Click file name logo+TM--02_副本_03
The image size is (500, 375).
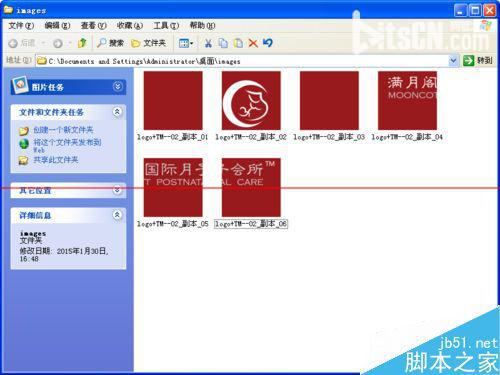[329, 137]
